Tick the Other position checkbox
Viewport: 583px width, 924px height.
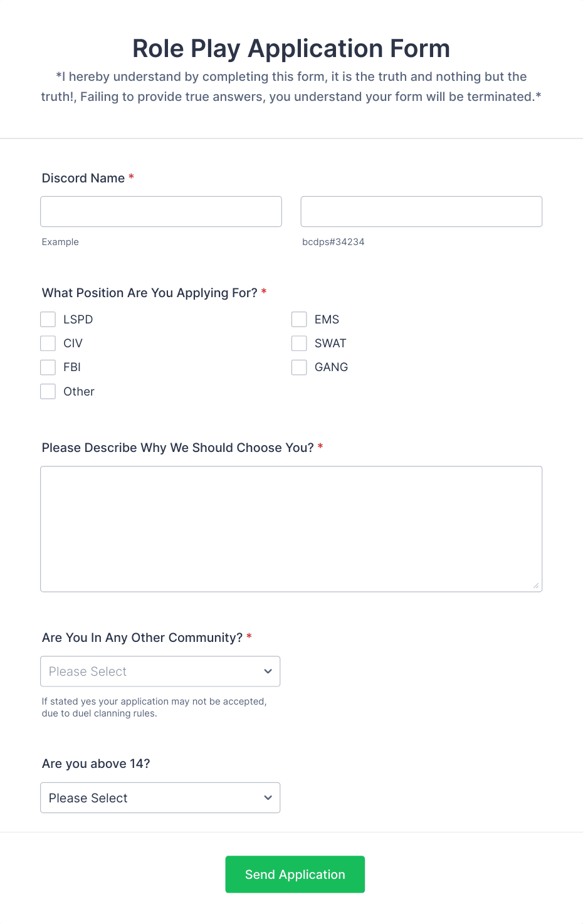coord(48,392)
